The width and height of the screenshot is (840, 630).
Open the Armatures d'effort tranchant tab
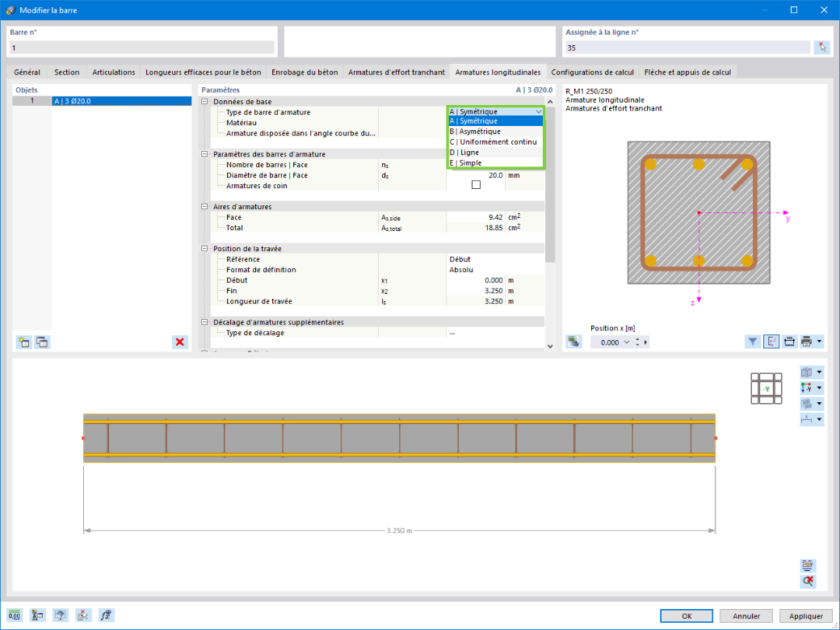coord(397,72)
